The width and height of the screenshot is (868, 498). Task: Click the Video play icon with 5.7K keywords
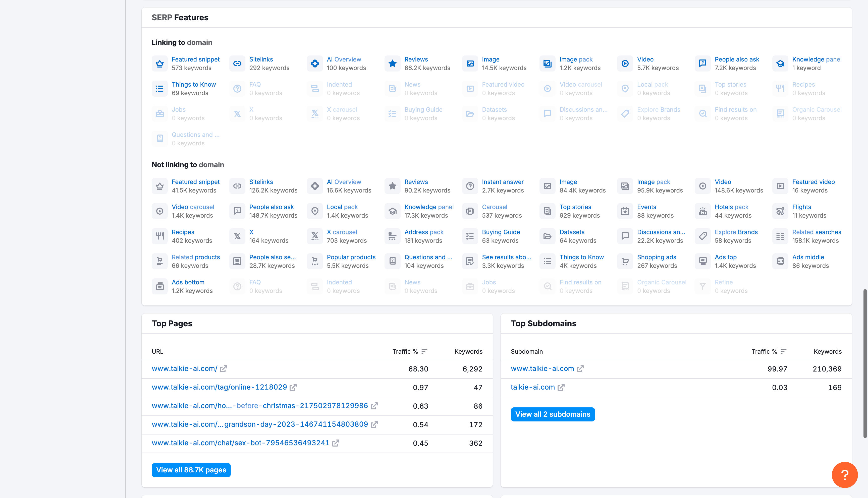(625, 64)
